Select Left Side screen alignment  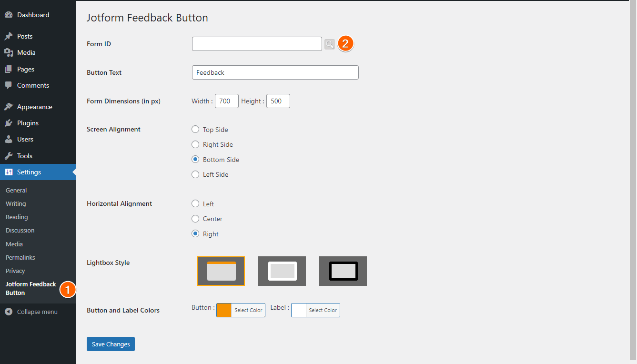tap(195, 174)
